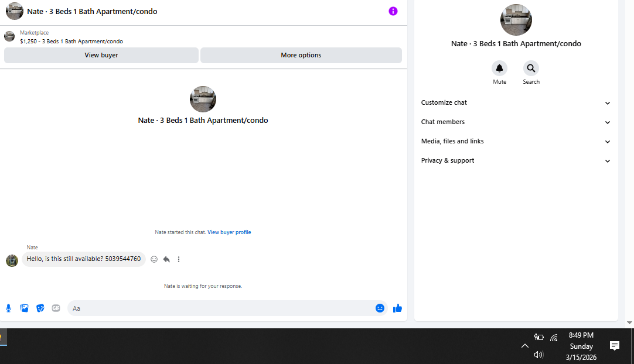
Task: Click the $1,250 listing title text
Action: tap(71, 42)
